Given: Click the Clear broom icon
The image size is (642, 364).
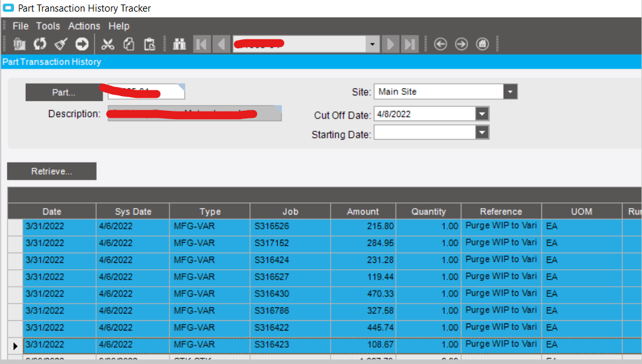Looking at the screenshot, I should (61, 44).
